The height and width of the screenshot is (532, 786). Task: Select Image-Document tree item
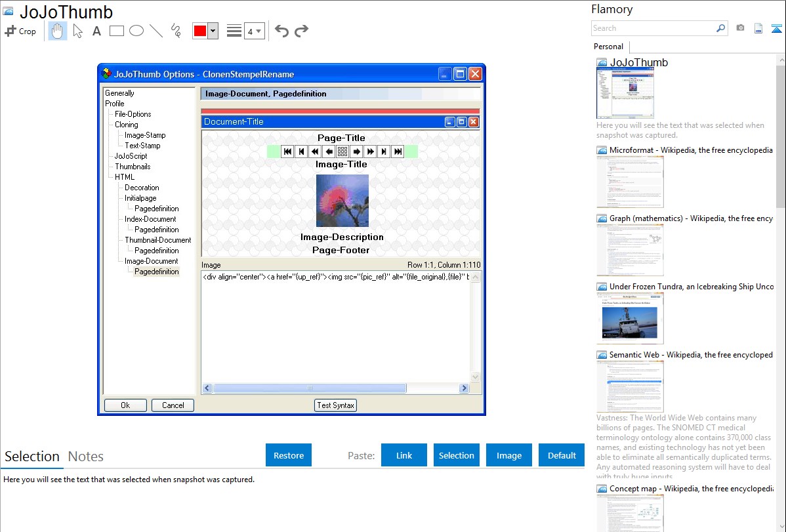tap(152, 261)
